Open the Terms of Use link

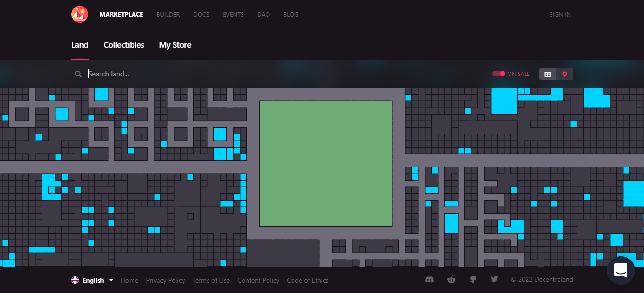(x=211, y=280)
